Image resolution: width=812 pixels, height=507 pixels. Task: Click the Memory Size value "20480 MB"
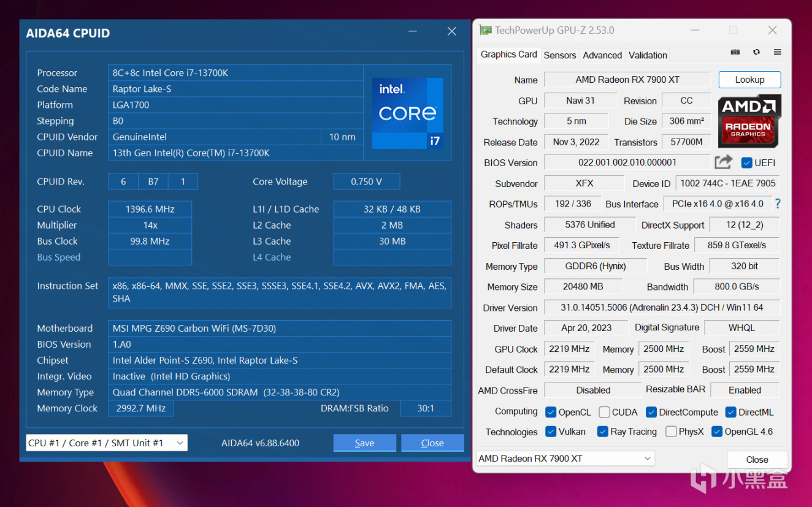point(583,287)
